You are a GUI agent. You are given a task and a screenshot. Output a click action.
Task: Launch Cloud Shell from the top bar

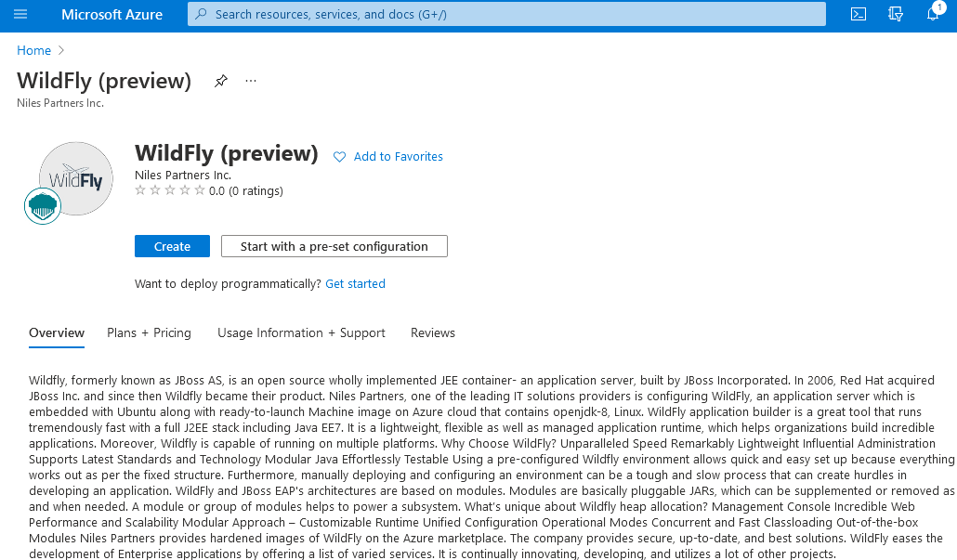coord(859,14)
